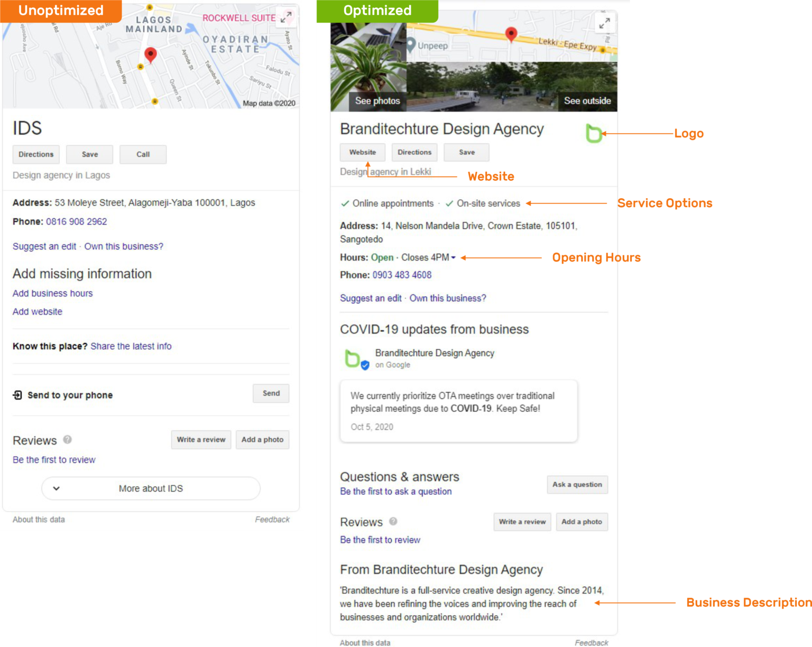Click the red map pin on Lekki-Epe Expy
This screenshot has height=647, width=812.
click(511, 35)
